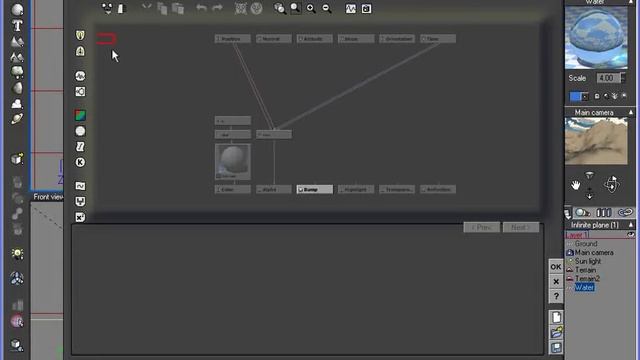The width and height of the screenshot is (640, 360).
Task: Collapse the Main camera panel with triangle
Action: pos(631,112)
